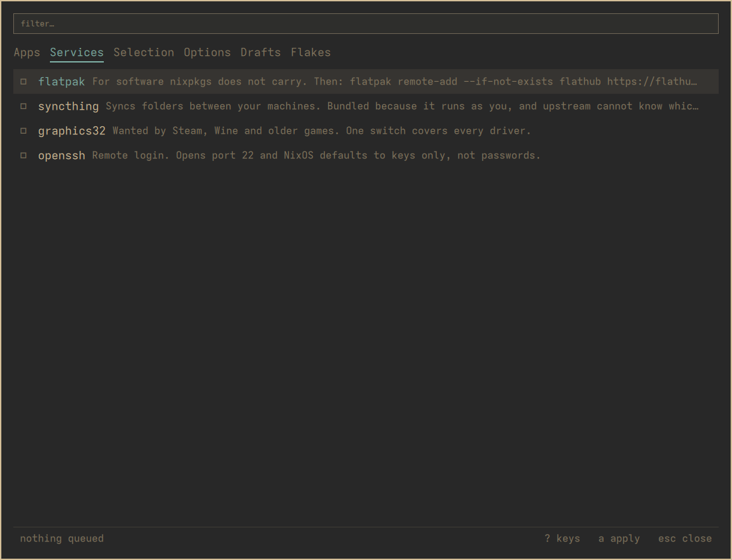Screen dimensions: 732x560
Task: Click the 'Syncs folders between your machines' description
Action: click(402, 106)
